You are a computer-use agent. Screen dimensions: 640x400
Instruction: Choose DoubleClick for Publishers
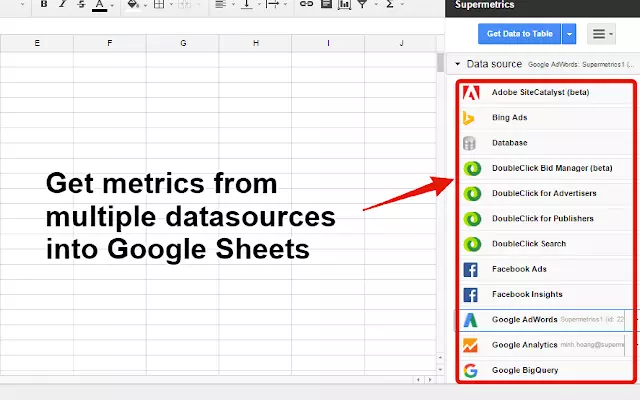pyautogui.click(x=546, y=219)
